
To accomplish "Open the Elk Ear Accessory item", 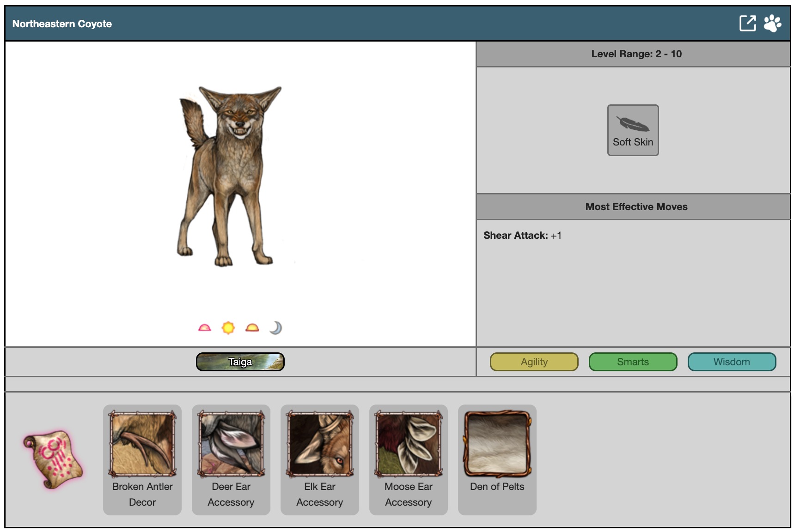I will [320, 444].
